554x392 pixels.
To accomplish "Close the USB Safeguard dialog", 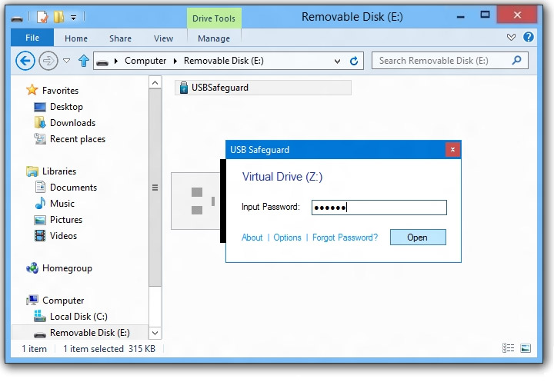I will [452, 150].
